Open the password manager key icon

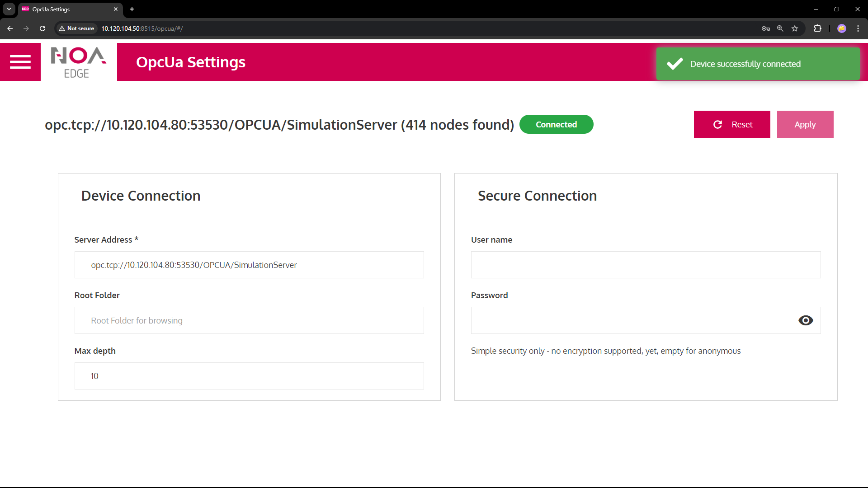click(x=765, y=28)
